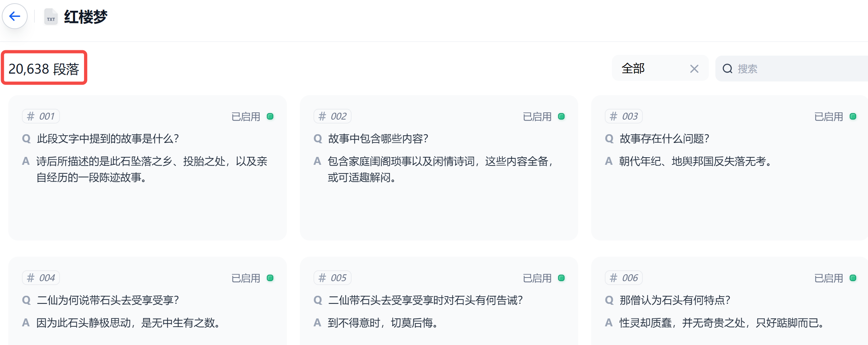This screenshot has height=345, width=868.
Task: Click 已启用 label on segment 004
Action: [x=246, y=278]
